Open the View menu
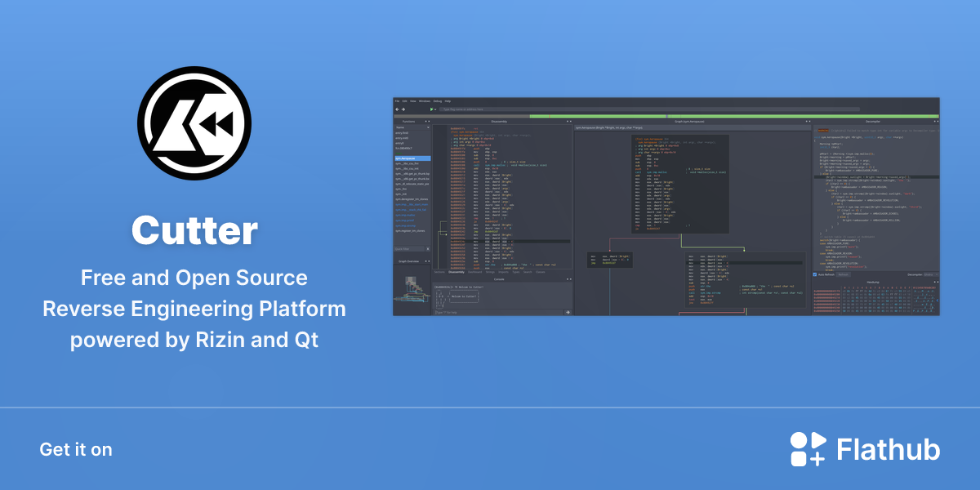Viewport: 980px width, 490px height. [413, 100]
